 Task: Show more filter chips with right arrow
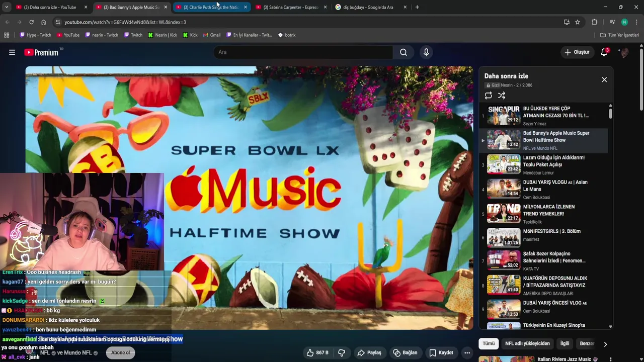(605, 344)
